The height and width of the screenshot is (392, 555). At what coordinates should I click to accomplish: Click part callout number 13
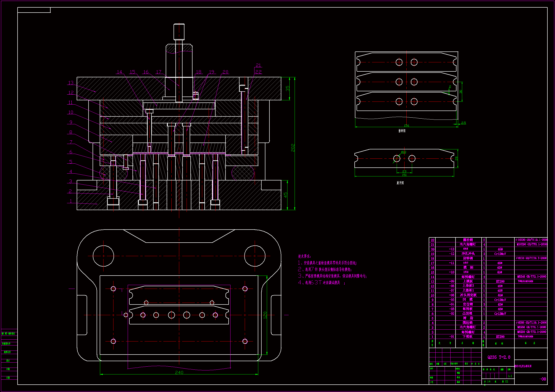coord(71,83)
